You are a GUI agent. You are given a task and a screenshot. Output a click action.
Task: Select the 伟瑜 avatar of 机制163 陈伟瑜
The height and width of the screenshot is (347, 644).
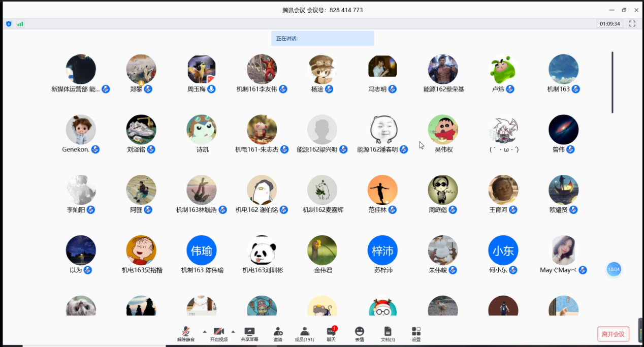(x=202, y=250)
